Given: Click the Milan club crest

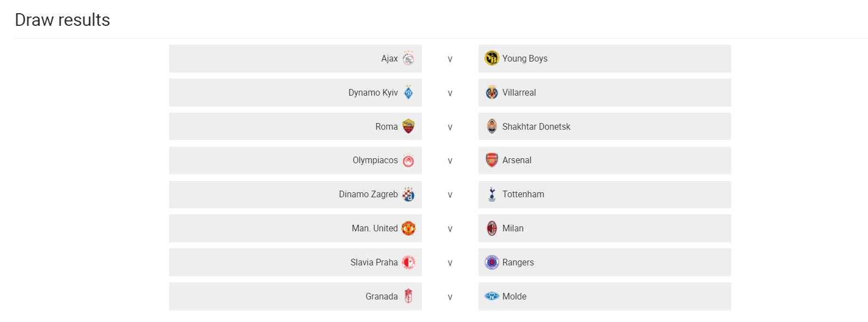Looking at the screenshot, I should pos(492,228).
